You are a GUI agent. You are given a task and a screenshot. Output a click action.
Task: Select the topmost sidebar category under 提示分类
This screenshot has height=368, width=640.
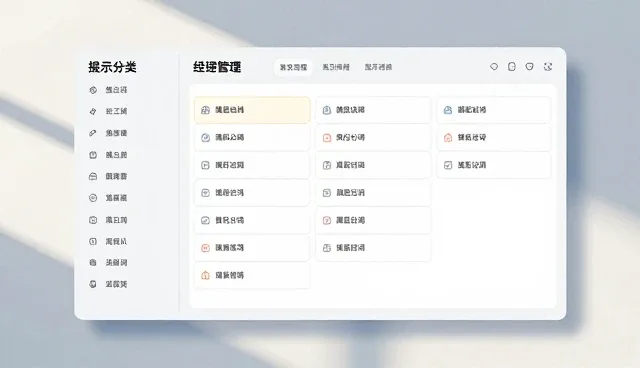point(108,90)
